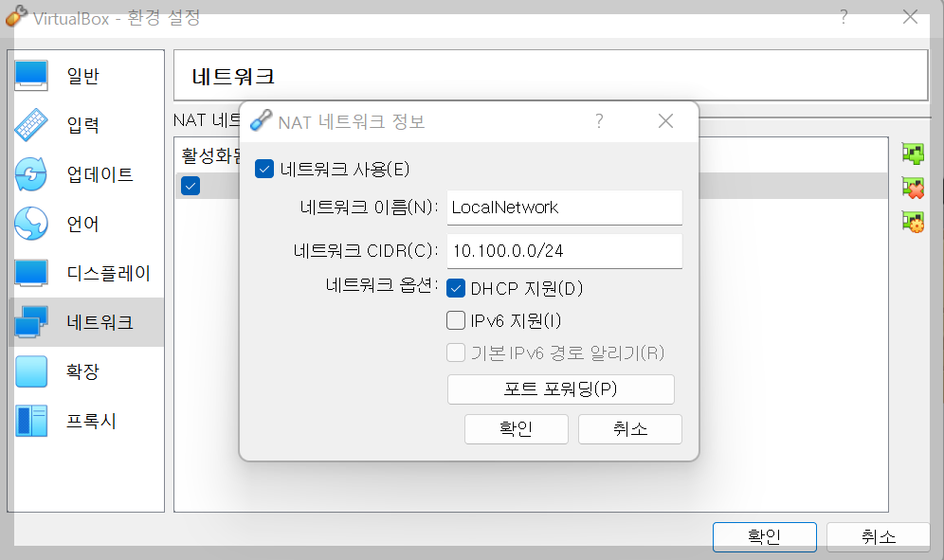Click the NAT 네트워크 정보 dialog help question mark
Viewport: 944px width, 560px height.
tap(599, 121)
